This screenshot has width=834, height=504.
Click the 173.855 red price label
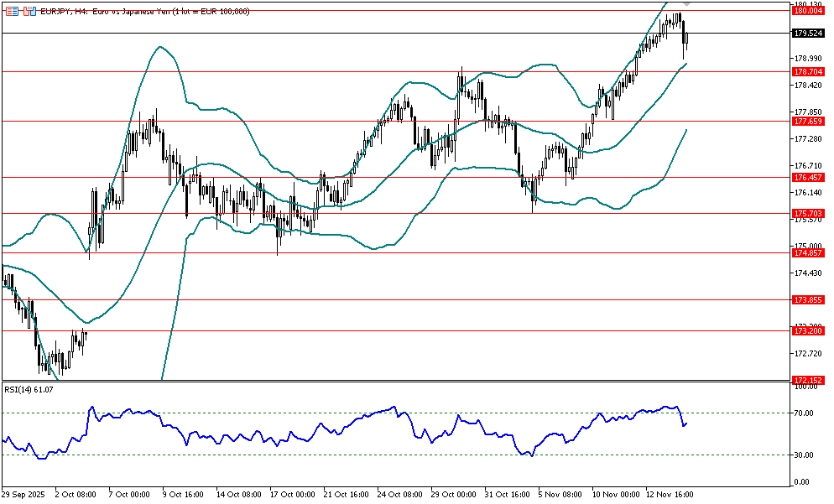(x=806, y=299)
